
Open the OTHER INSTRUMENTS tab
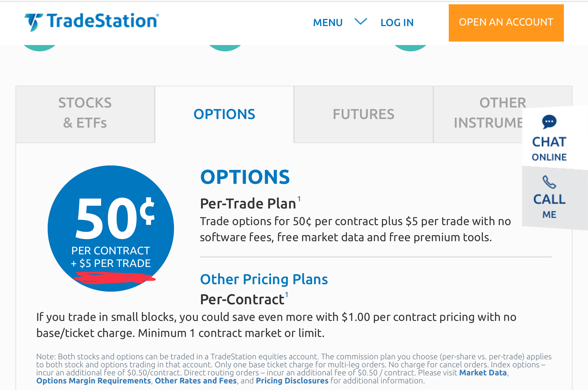tap(488, 114)
